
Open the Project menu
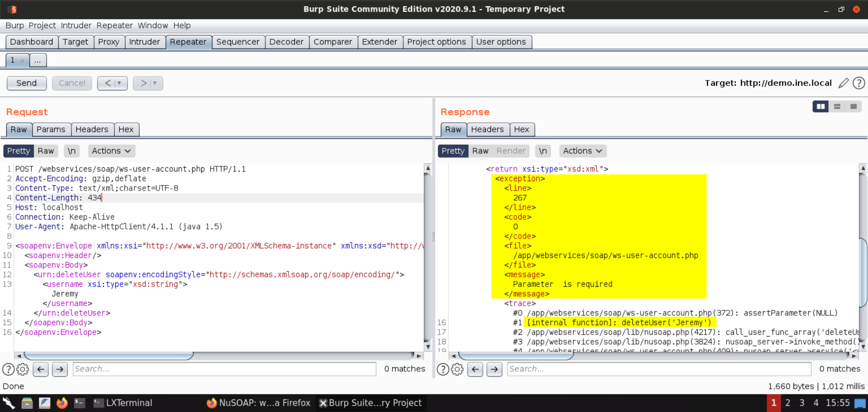pos(42,25)
